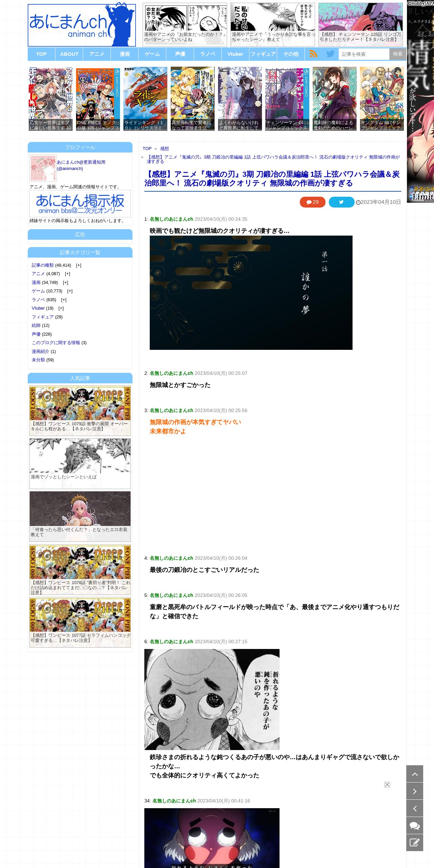The width and height of the screenshot is (434, 868).
Task: Open the アニメ menu item
Action: (x=97, y=54)
